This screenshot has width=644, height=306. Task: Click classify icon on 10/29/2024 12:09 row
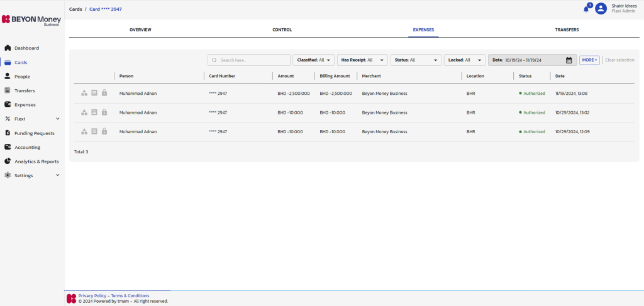(x=84, y=131)
